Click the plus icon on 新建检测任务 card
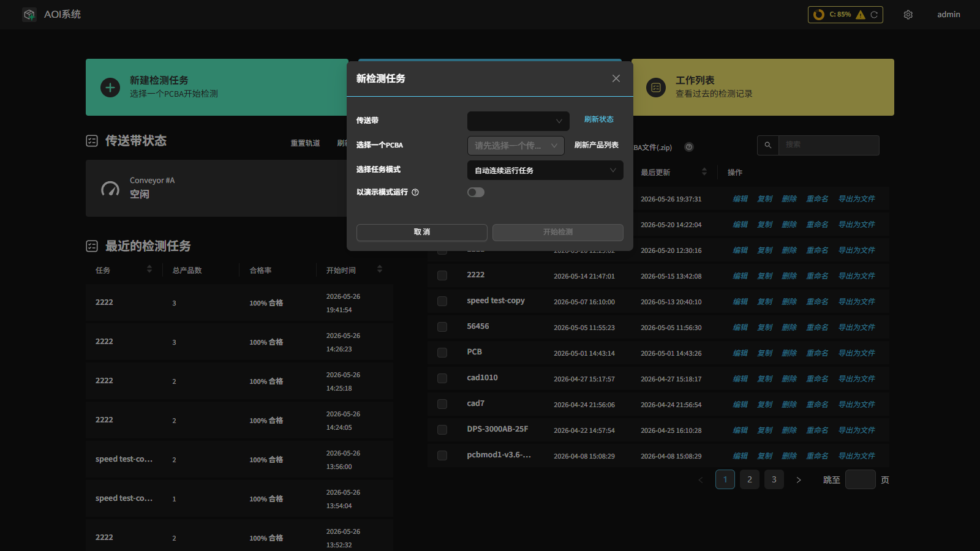This screenshot has width=980, height=551. [110, 88]
